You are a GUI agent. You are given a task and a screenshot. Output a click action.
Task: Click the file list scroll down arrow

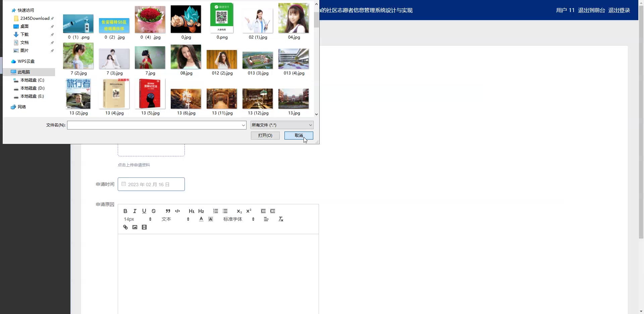point(316,114)
